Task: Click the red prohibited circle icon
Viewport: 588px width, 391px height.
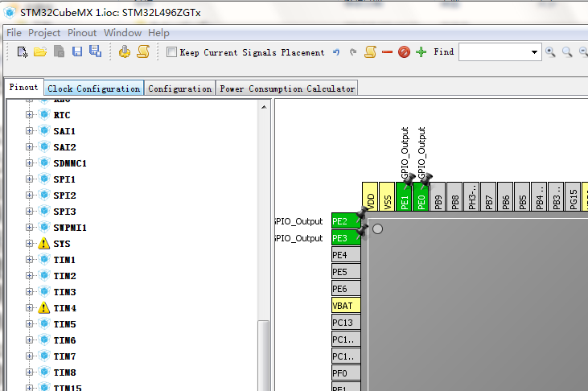Action: [405, 51]
